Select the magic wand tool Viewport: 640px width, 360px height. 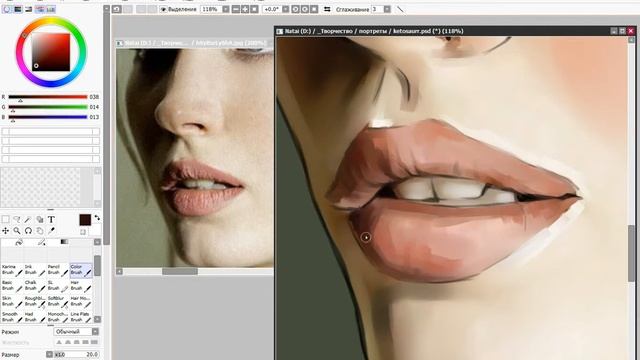pyautogui.click(x=28, y=220)
